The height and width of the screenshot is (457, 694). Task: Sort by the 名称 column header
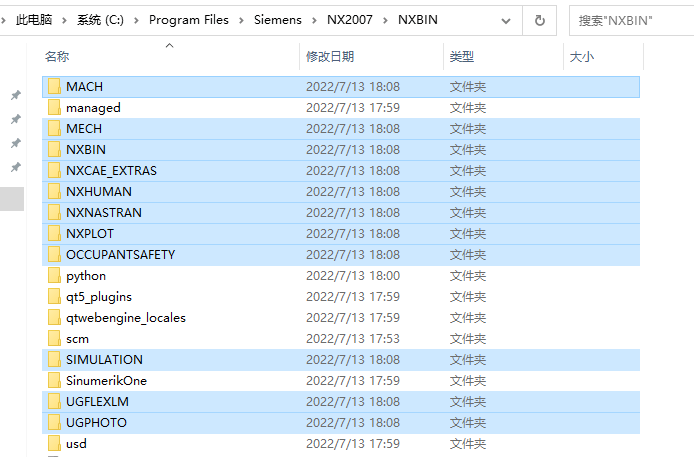point(57,58)
